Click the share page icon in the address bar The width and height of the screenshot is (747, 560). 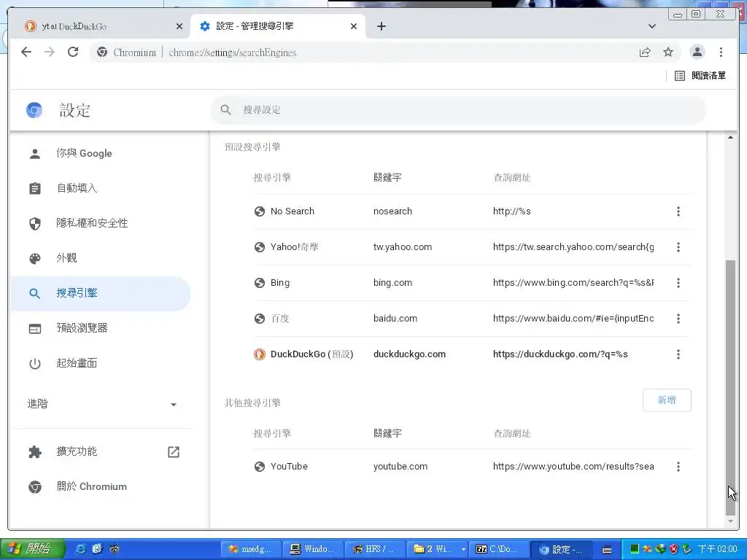[645, 52]
